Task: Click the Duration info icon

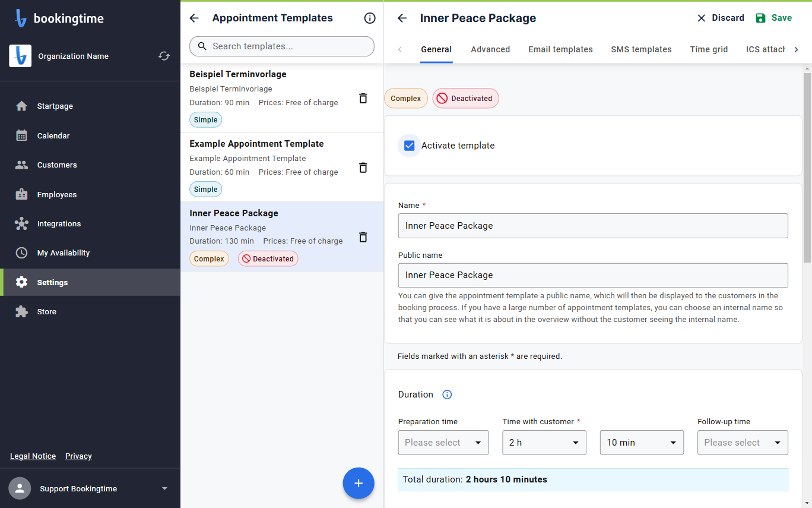Action: [x=448, y=395]
